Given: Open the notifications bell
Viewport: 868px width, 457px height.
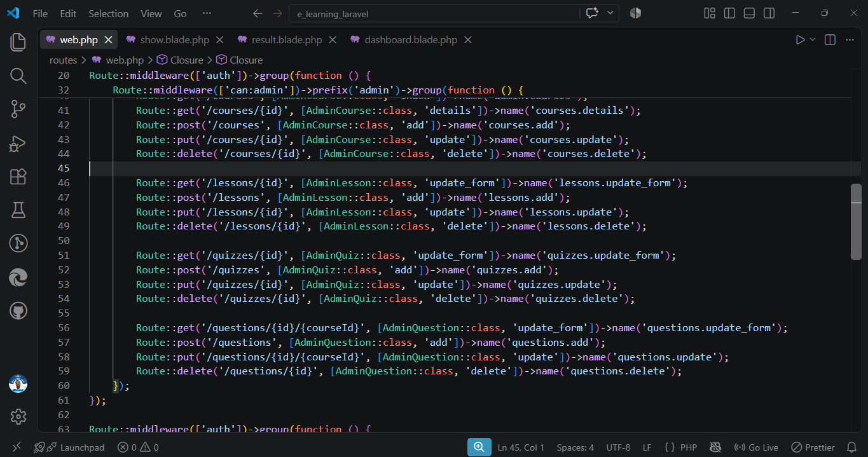Looking at the screenshot, I should coord(851,447).
